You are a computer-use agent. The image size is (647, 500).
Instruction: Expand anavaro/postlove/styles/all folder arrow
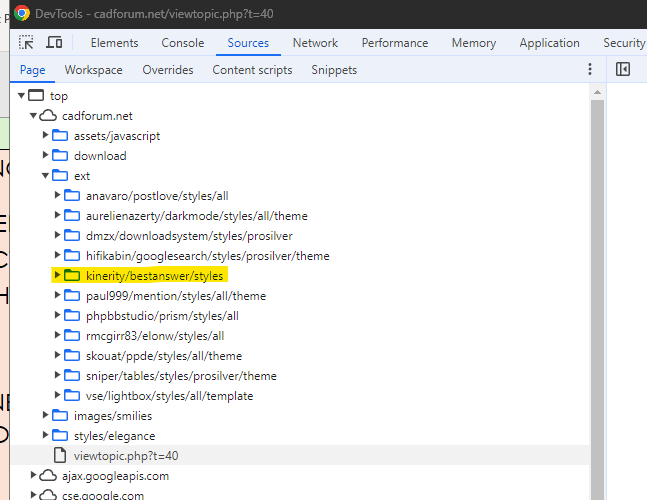[57, 195]
